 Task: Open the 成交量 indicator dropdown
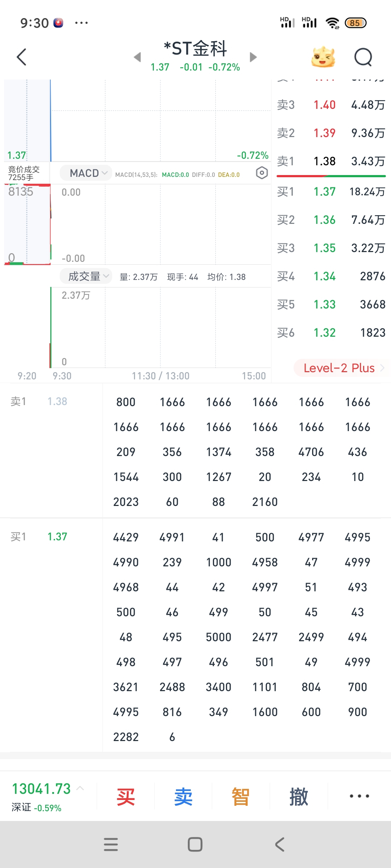click(x=86, y=277)
